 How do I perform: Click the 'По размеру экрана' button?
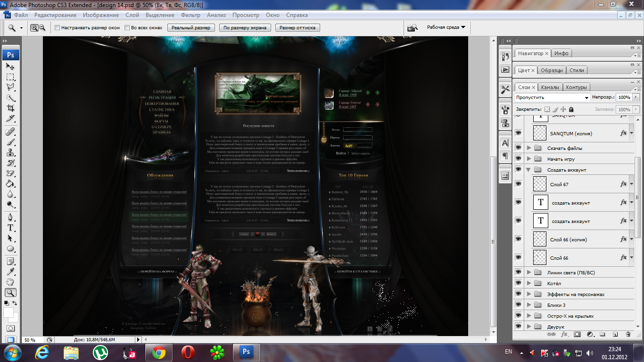(x=245, y=28)
